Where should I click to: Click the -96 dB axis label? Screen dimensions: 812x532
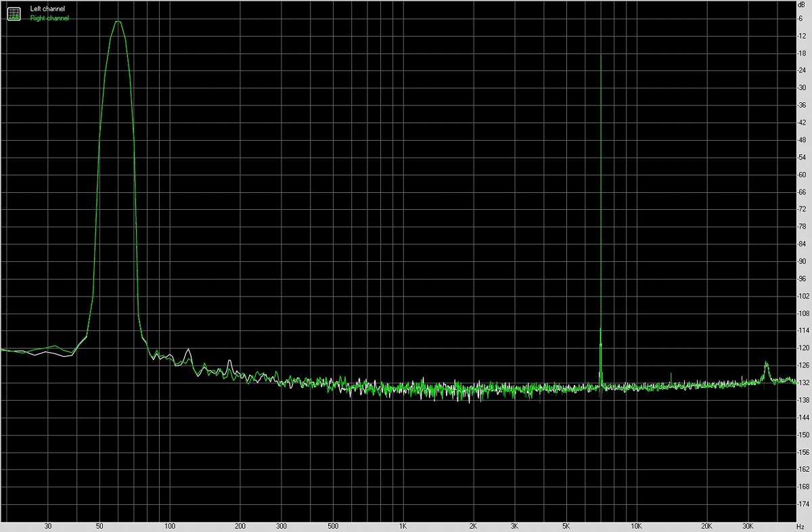click(x=802, y=279)
